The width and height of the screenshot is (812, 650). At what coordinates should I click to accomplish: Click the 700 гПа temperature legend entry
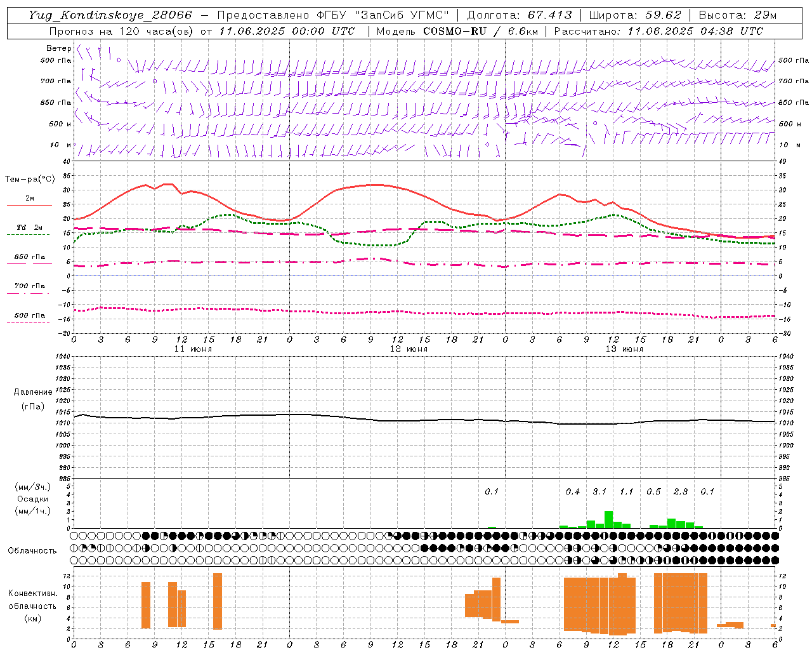point(29,288)
